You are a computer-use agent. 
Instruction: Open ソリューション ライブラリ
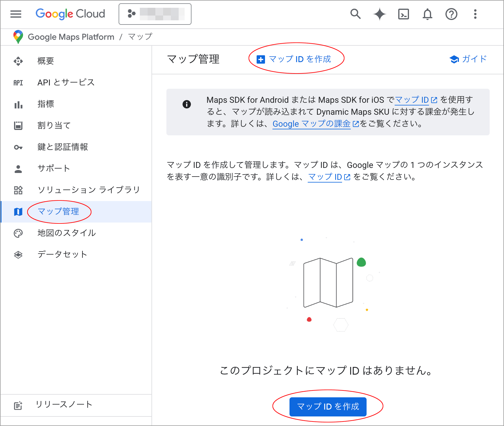(89, 190)
